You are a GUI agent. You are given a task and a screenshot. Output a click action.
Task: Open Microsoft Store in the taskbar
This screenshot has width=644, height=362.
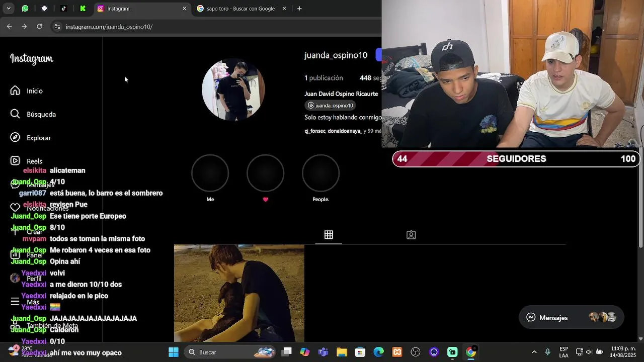pos(360,352)
